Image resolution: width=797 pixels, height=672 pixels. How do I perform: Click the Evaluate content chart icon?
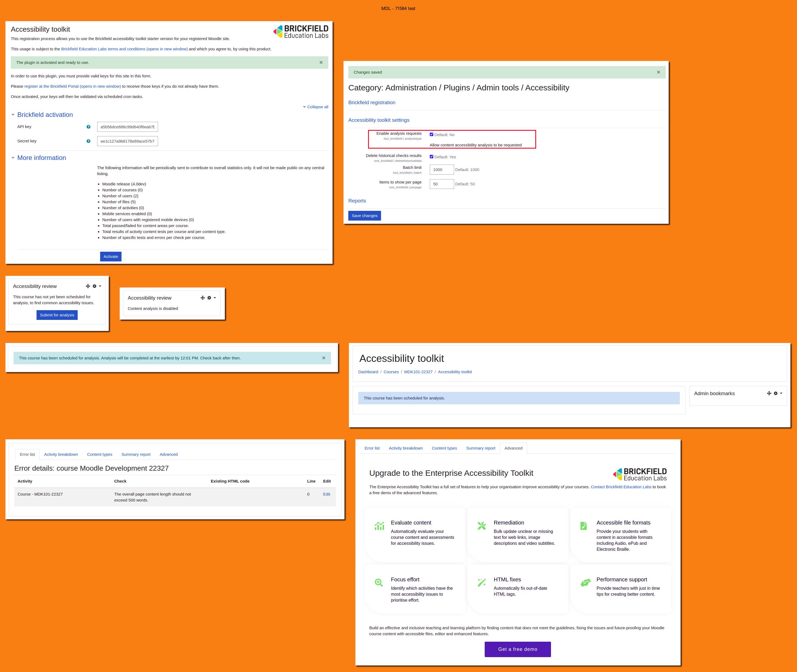point(379,526)
